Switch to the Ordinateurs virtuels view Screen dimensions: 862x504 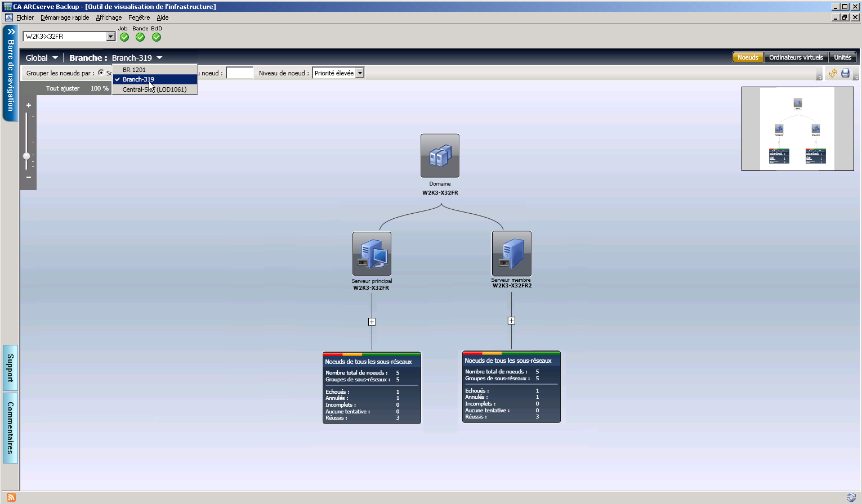pyautogui.click(x=796, y=57)
